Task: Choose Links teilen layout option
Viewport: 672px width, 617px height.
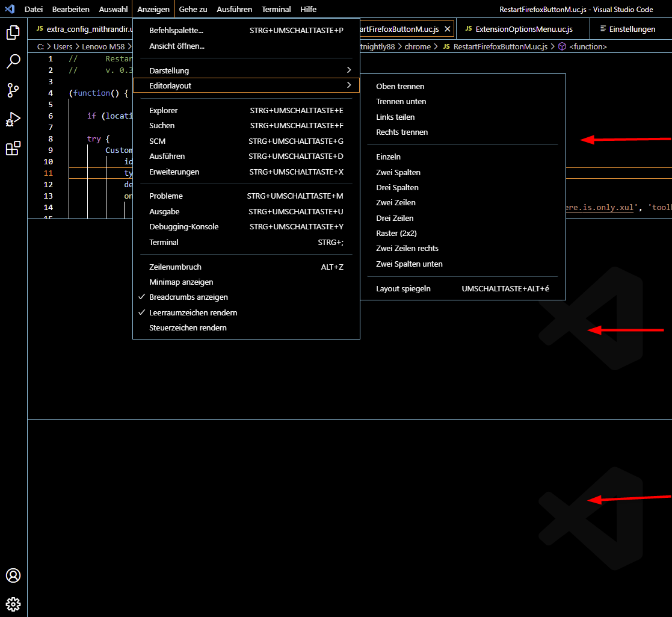Action: (463, 117)
